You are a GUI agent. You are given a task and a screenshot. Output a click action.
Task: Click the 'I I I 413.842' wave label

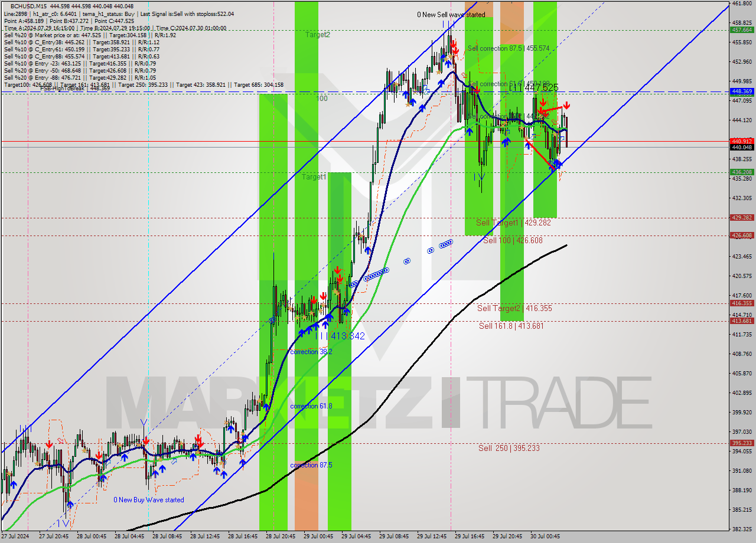coord(340,336)
